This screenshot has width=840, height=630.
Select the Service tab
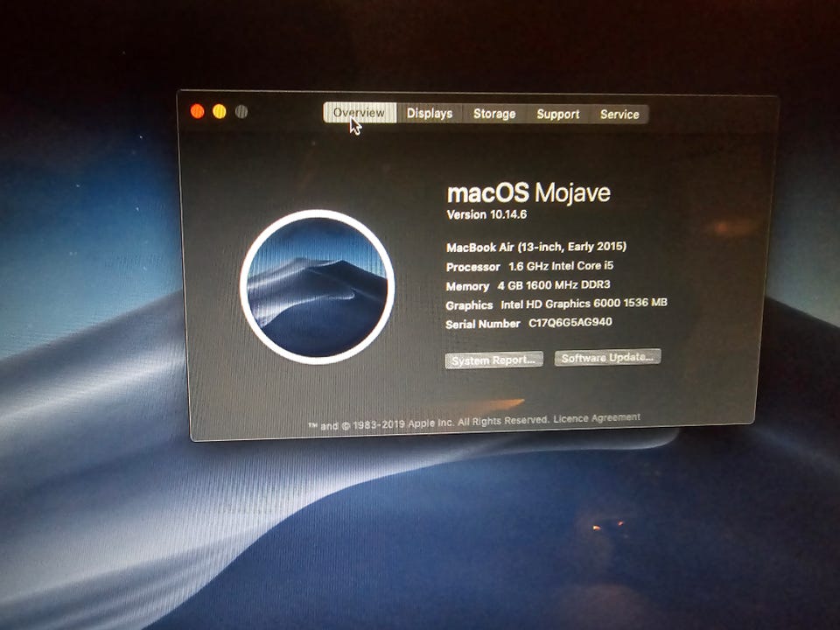(619, 114)
